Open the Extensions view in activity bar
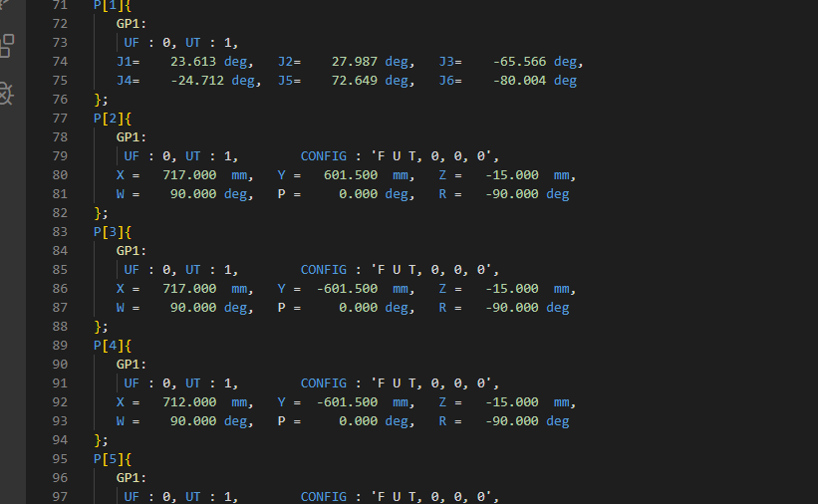This screenshot has width=818, height=504. [7, 46]
